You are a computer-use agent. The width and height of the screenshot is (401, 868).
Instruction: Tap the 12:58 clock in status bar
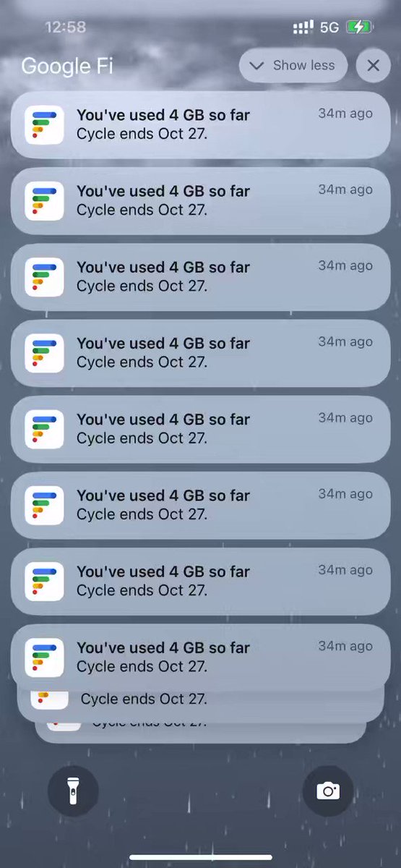(65, 27)
